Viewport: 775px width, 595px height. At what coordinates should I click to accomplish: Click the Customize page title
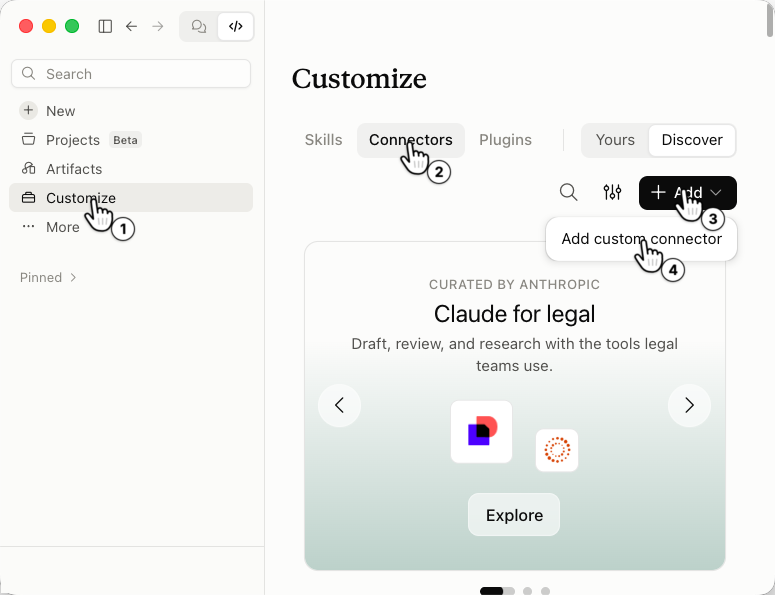(359, 79)
